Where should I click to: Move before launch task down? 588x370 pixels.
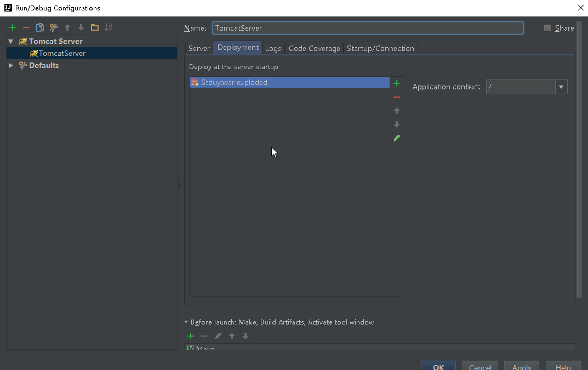[246, 336]
